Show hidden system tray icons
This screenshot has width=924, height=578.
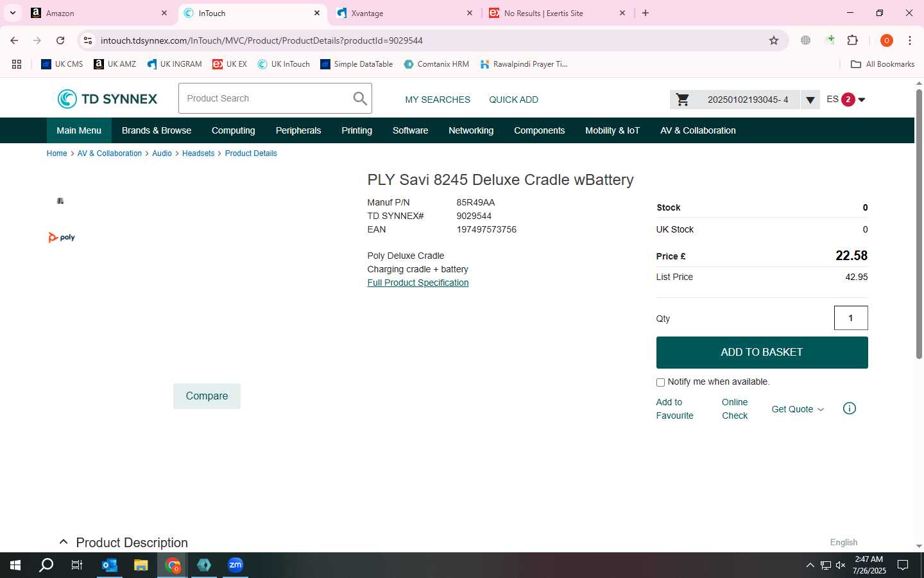810,565
